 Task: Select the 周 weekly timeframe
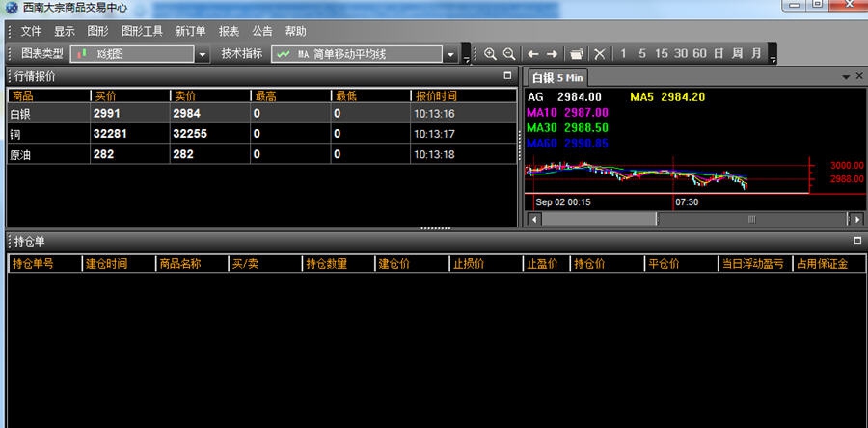coord(737,54)
